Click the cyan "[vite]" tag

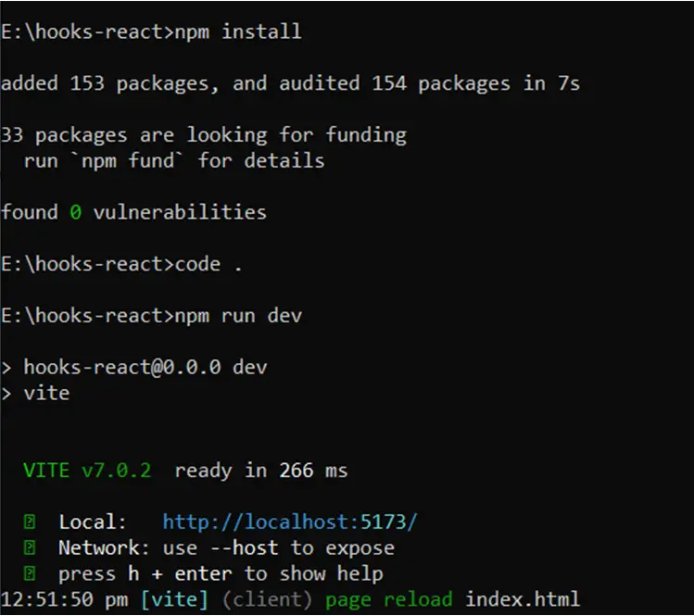click(176, 599)
